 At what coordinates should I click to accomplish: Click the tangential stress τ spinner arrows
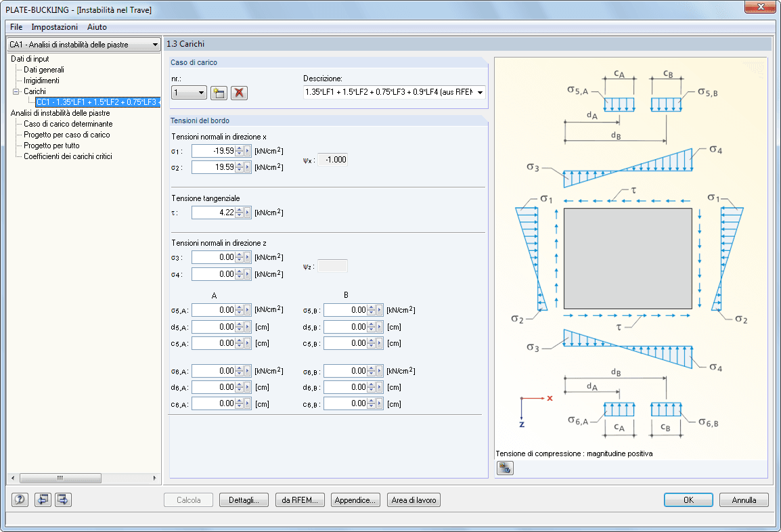[238, 213]
